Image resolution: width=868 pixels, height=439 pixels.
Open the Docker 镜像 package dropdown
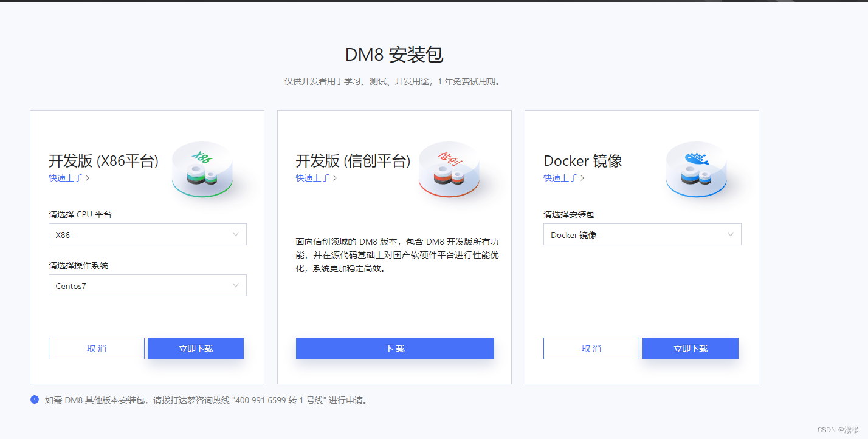pyautogui.click(x=642, y=234)
